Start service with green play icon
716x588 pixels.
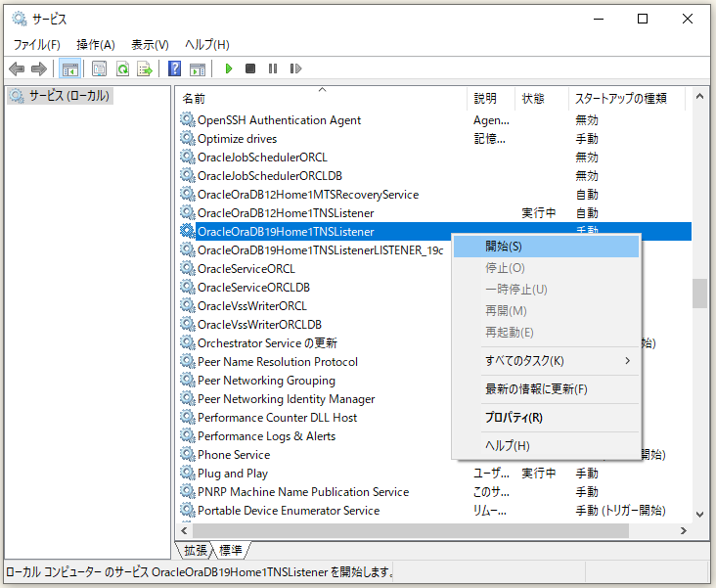pyautogui.click(x=229, y=69)
